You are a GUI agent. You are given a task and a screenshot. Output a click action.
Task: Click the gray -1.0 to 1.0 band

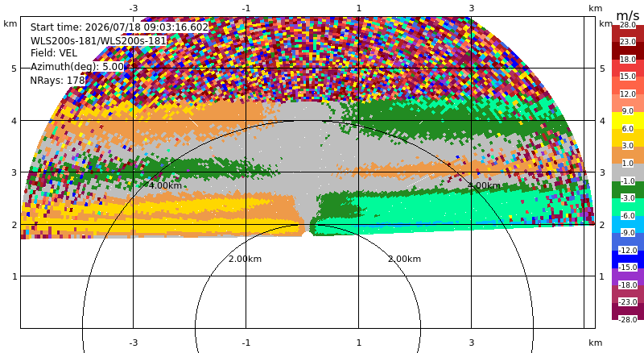pos(628,172)
